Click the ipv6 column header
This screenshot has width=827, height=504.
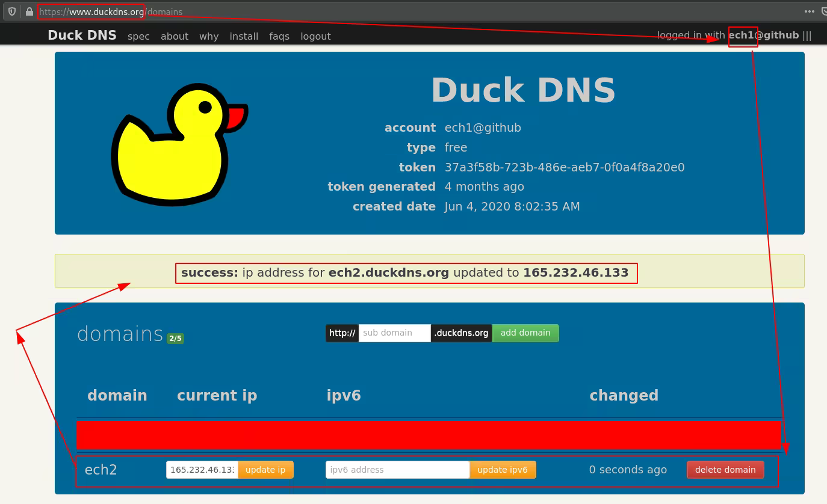tap(344, 395)
